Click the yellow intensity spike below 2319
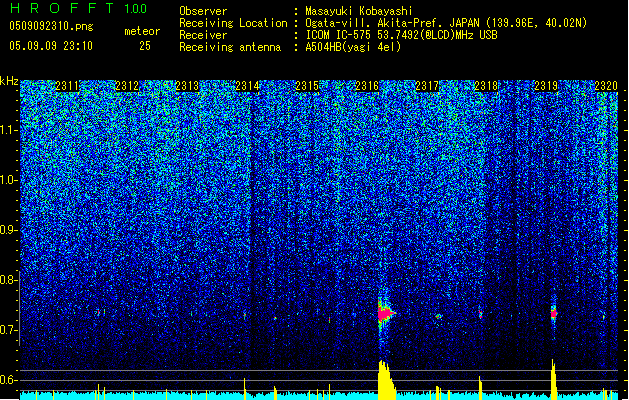Viewport: 629px width, 400px height. pos(554,380)
